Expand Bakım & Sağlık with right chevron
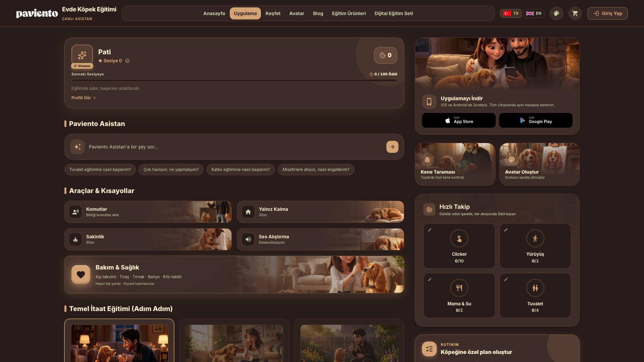The height and width of the screenshot is (362, 644). pos(393,275)
